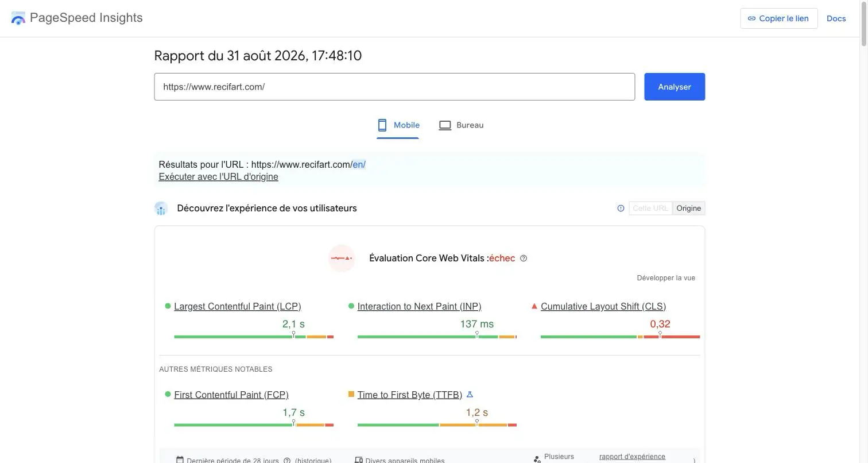The height and width of the screenshot is (463, 868).
Task: Click the Résultats pour l'URL text
Action: (x=262, y=165)
